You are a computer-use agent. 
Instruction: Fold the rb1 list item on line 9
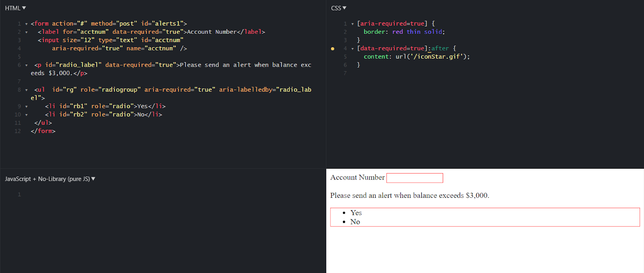pos(27,107)
